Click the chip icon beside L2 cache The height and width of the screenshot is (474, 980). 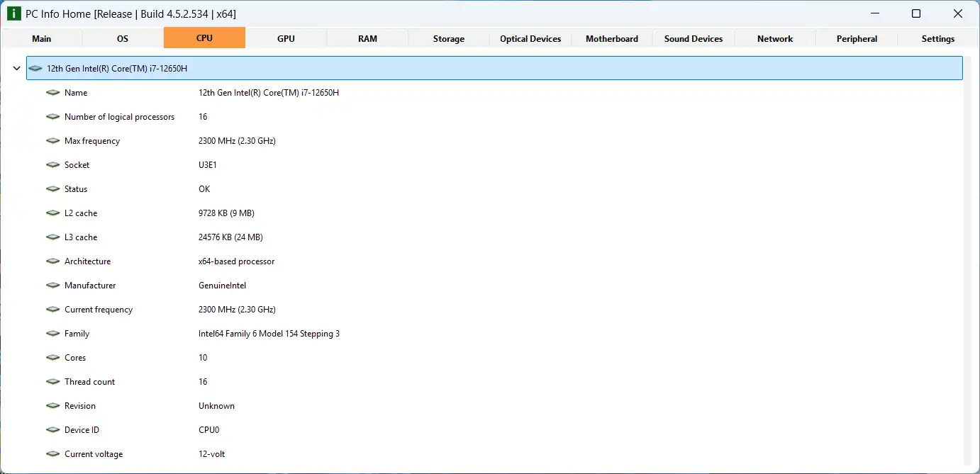[x=52, y=213]
